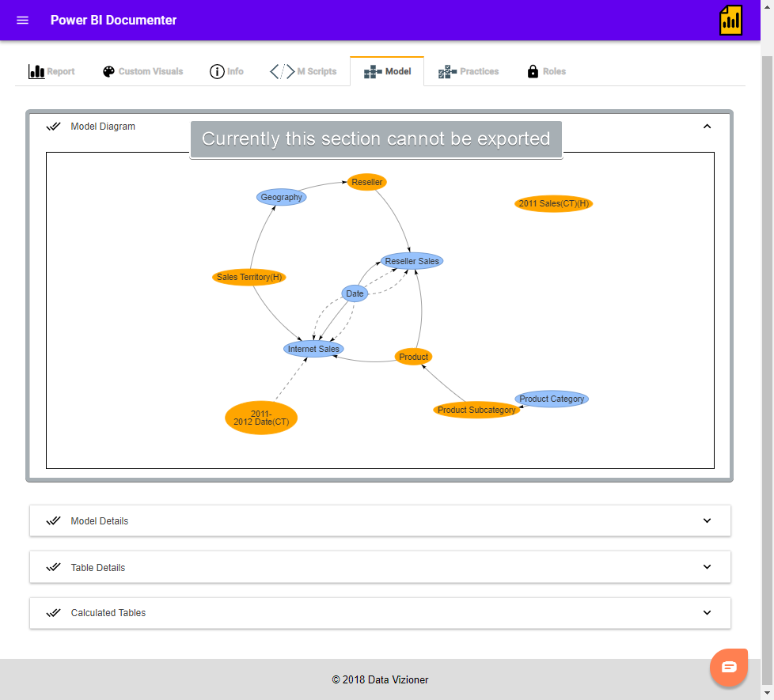Click the Report bar chart icon

coord(36,71)
